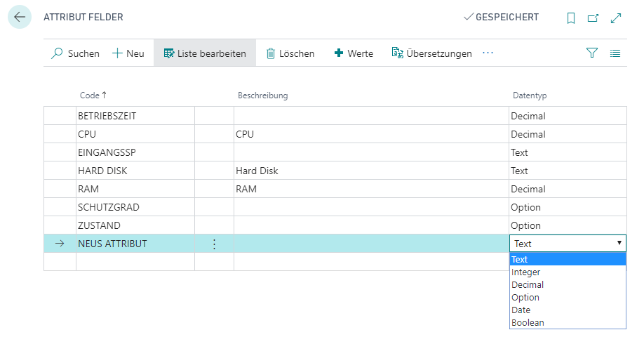Click the back arrow button
The height and width of the screenshot is (337, 644).
click(20, 17)
